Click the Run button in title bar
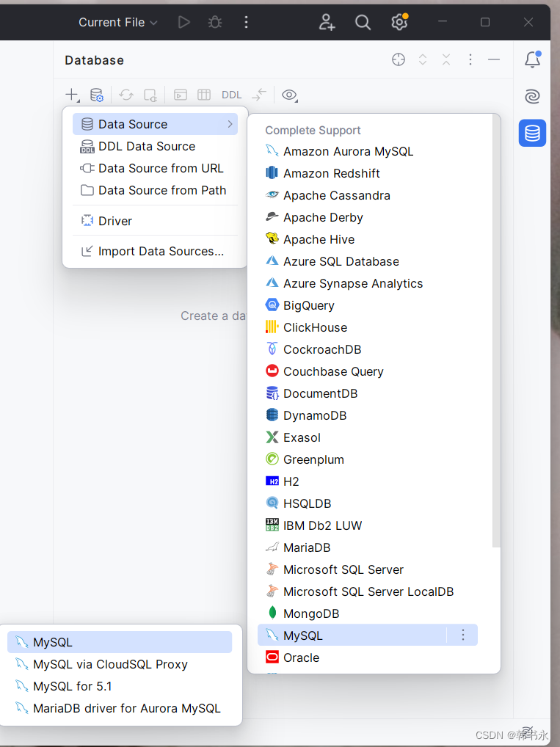This screenshot has width=560, height=747. click(184, 22)
